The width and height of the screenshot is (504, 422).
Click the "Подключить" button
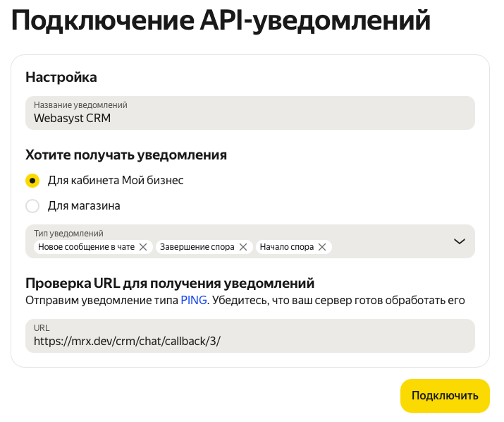click(445, 396)
